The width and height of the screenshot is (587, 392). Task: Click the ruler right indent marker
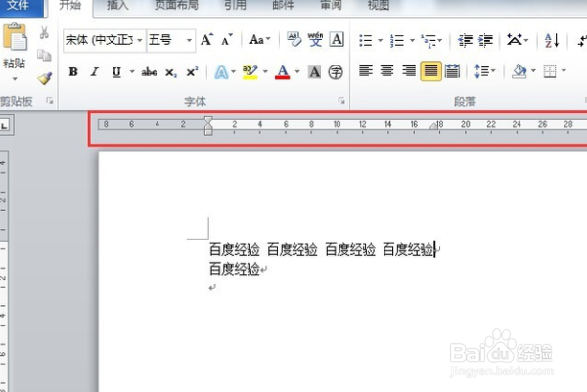433,126
